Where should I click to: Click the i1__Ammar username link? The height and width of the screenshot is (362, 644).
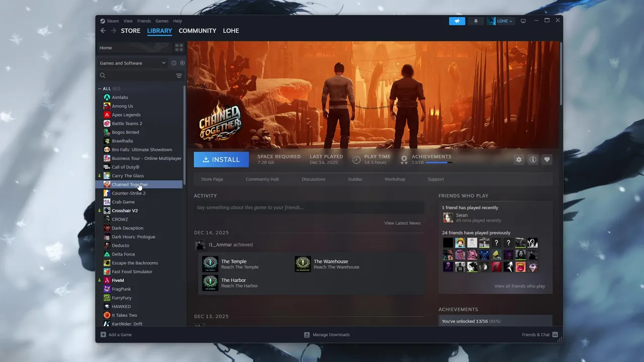coord(220,245)
